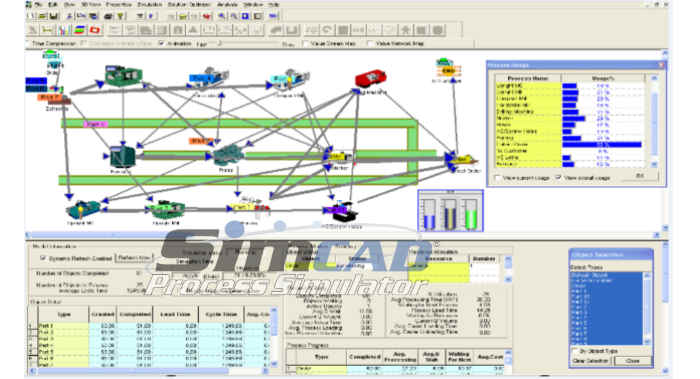
Task: Click the Usage % column header
Action: coord(603,78)
